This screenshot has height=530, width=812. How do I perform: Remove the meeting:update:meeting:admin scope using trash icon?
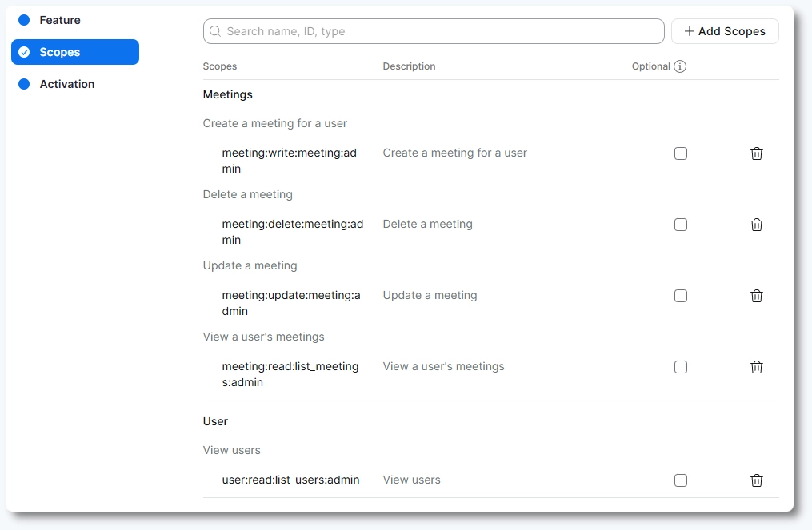(x=756, y=296)
